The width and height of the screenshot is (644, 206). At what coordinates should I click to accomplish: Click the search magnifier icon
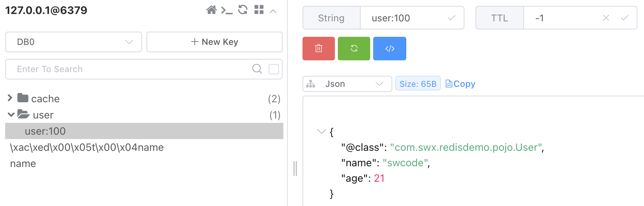(257, 69)
